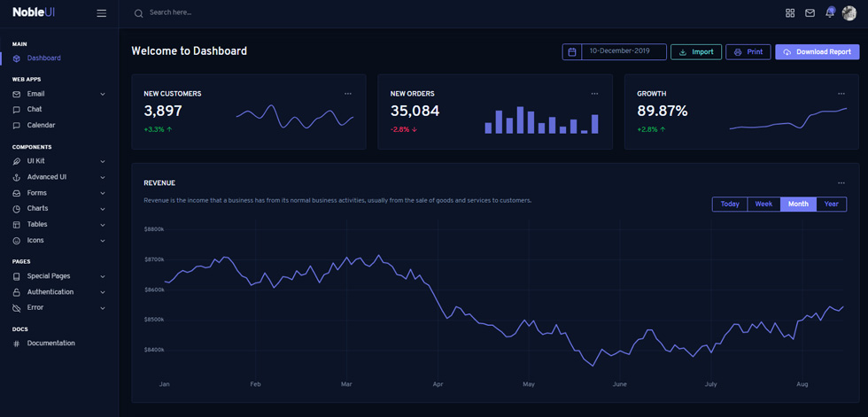This screenshot has width=868, height=417.
Task: Click the Tables layout icon
Action: click(17, 225)
